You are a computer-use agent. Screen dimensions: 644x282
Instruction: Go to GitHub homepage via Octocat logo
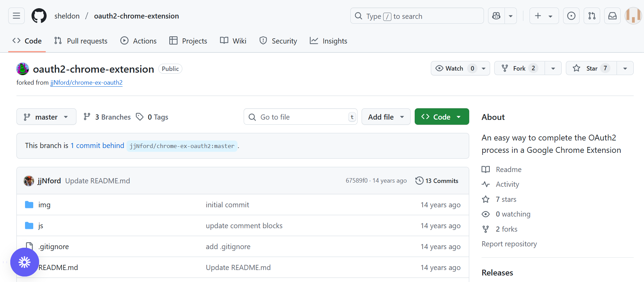pyautogui.click(x=39, y=16)
